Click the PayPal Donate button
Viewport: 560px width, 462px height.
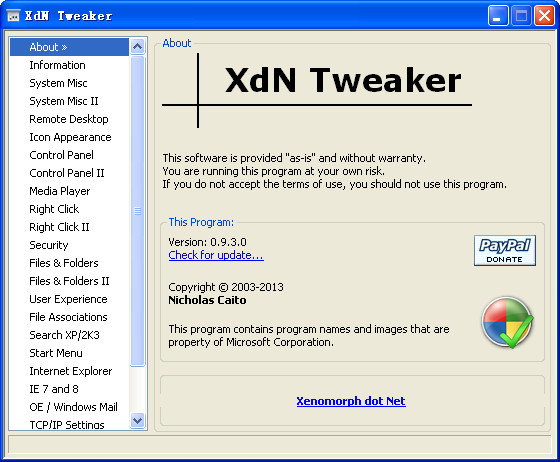click(505, 250)
